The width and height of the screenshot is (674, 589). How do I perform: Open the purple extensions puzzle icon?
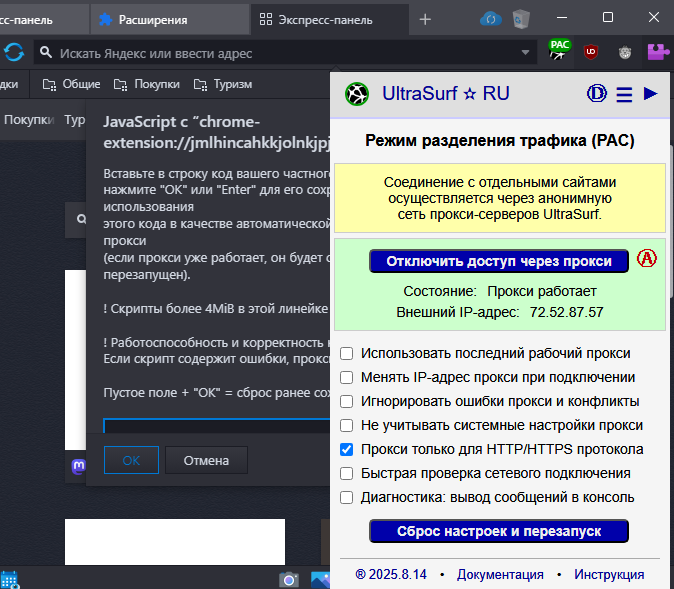[658, 52]
